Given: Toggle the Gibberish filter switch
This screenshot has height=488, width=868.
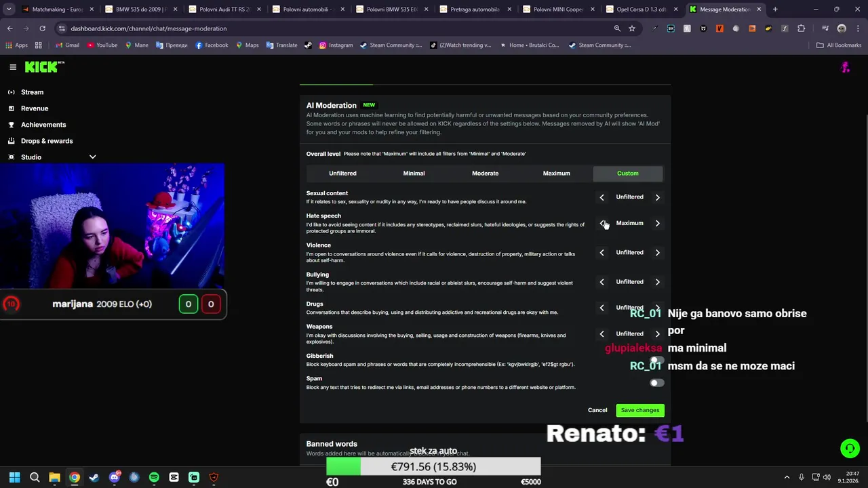Looking at the screenshot, I should (656, 360).
